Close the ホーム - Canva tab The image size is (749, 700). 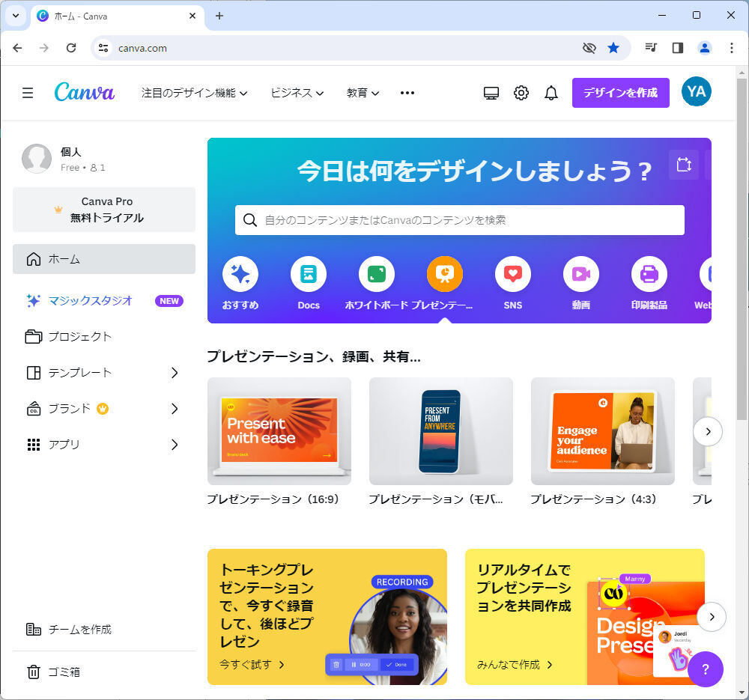click(x=192, y=16)
